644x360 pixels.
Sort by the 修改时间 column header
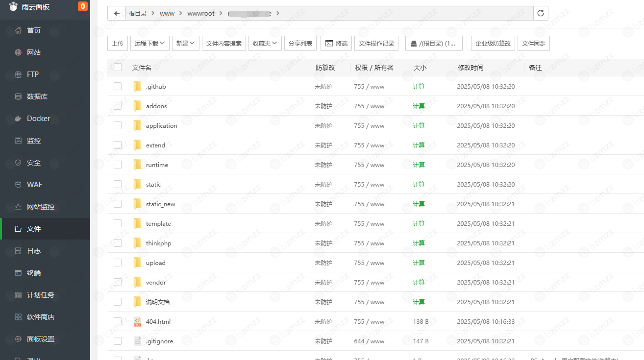click(471, 68)
